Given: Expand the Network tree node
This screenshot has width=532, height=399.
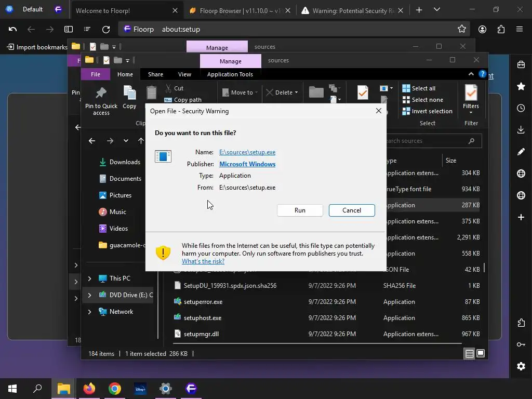Looking at the screenshot, I should 89,312.
